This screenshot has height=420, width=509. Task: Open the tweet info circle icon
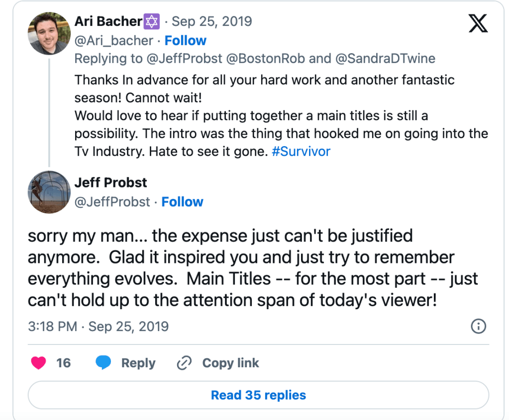(478, 326)
